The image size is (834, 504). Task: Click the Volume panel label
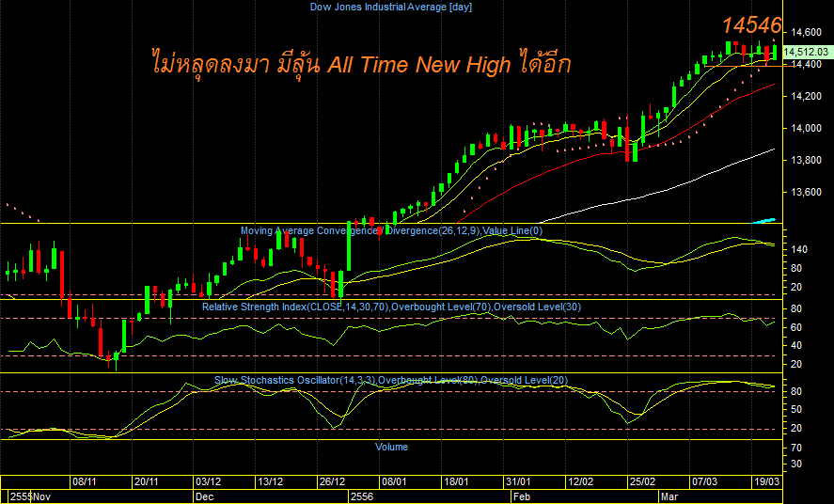[391, 448]
